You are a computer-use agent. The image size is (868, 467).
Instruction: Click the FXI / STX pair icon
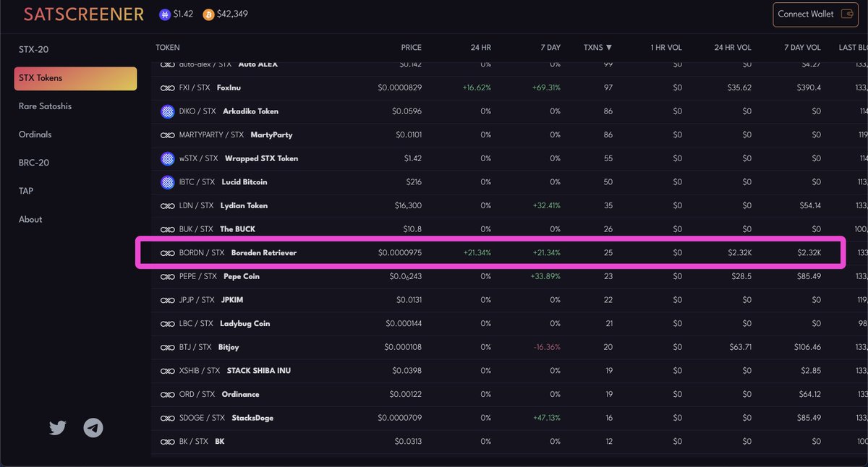(167, 87)
